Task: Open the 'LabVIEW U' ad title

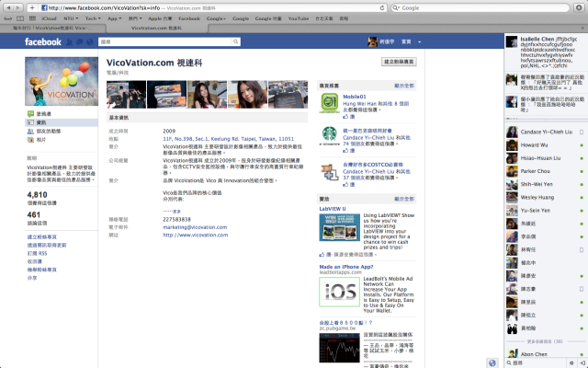Action: [333, 209]
